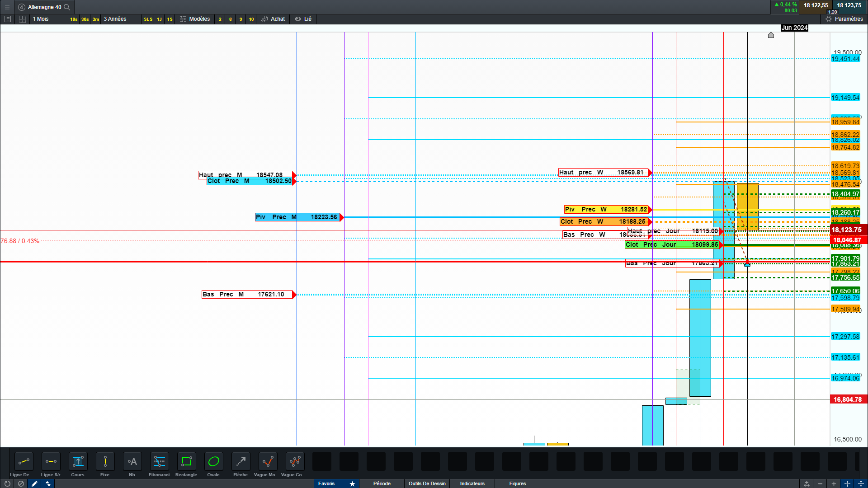Select the Rectangle drawing tool

point(186,462)
